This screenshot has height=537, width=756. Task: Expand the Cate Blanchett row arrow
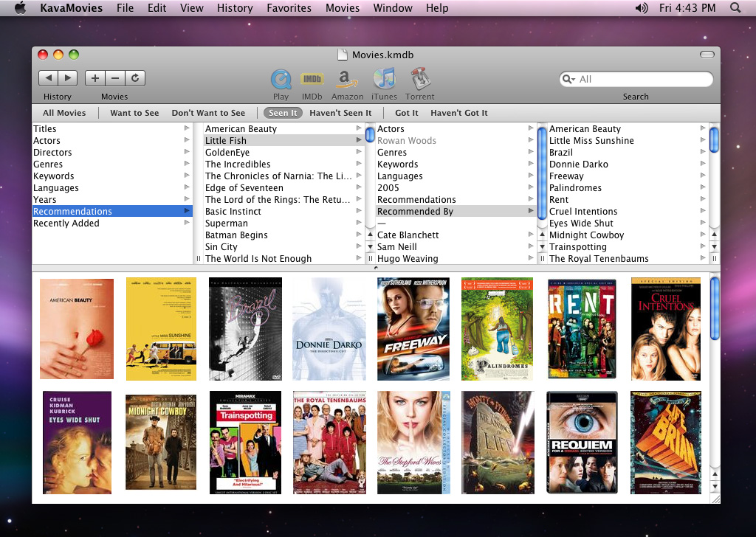(531, 234)
